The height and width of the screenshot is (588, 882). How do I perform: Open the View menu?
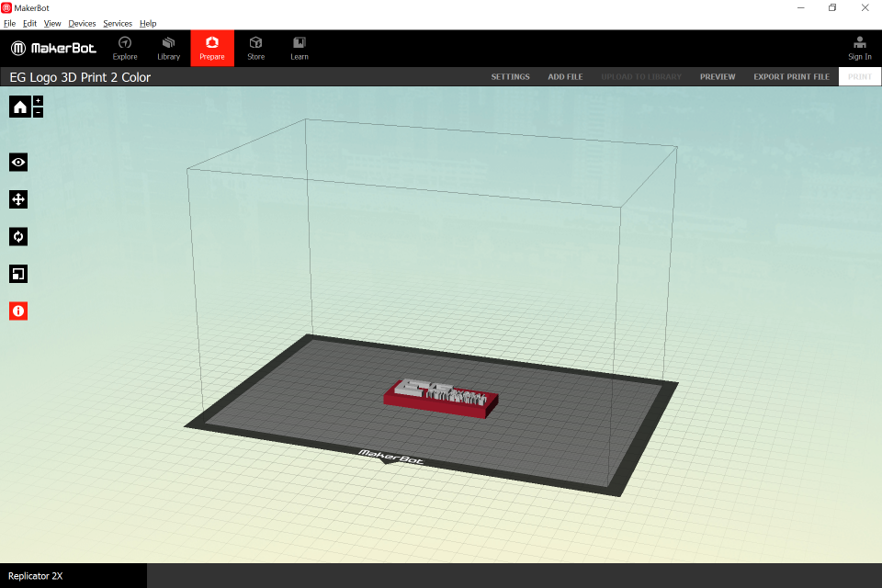tap(52, 24)
